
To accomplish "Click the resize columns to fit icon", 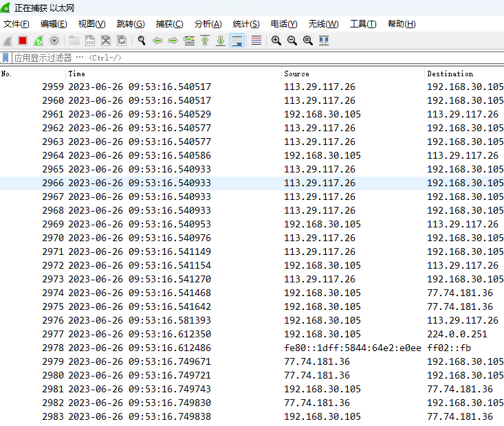I will click(x=324, y=41).
